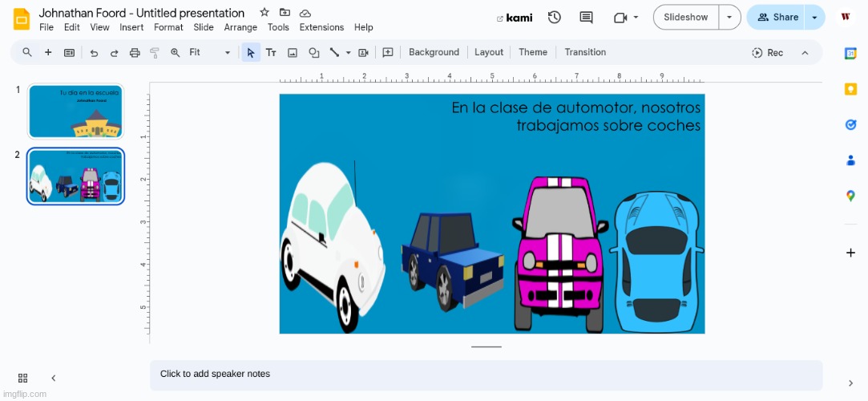Screen dimensions: 868x401
Task: Open the comments panel icon
Action: 586,17
